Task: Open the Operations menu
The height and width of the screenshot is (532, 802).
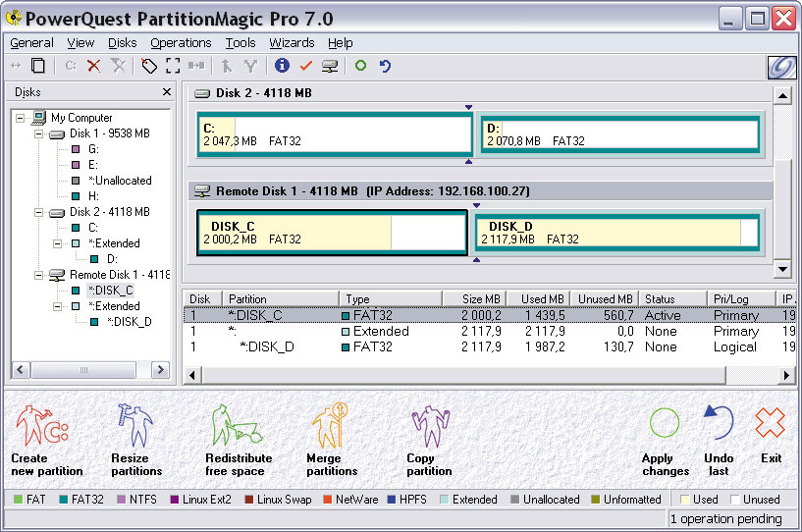Action: pos(181,43)
